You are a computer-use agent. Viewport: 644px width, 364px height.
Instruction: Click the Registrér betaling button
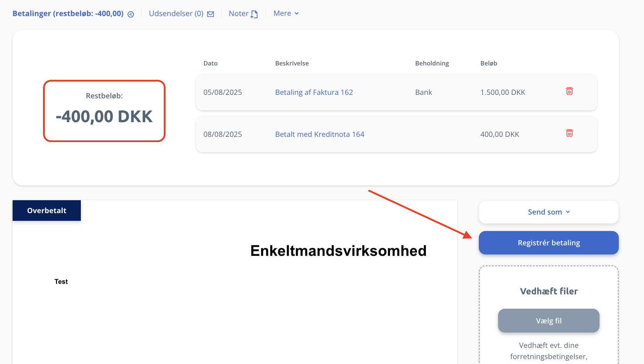[548, 243]
